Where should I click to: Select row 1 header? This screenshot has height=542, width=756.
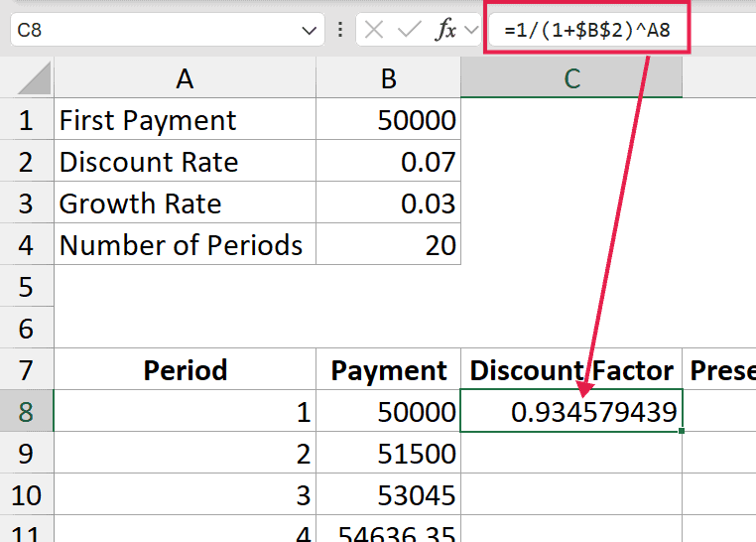27,119
